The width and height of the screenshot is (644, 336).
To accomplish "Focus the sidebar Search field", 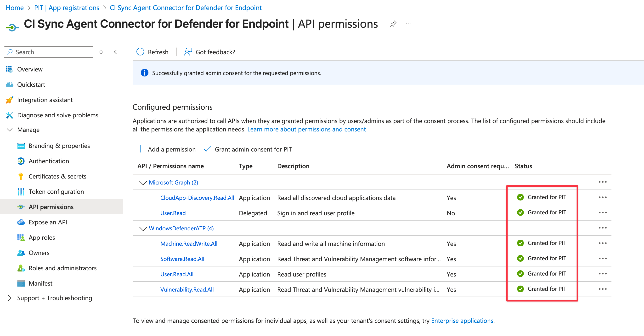I will 49,52.
